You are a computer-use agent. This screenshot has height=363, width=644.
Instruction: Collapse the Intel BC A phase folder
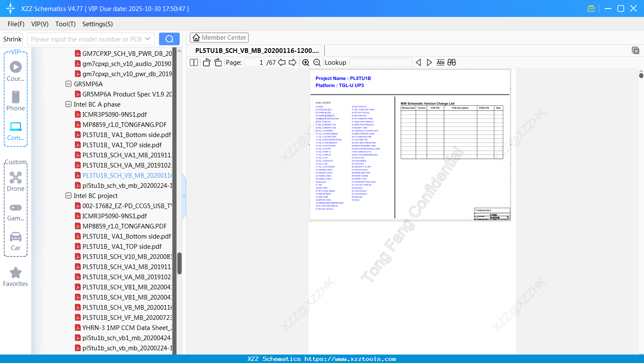click(x=69, y=104)
